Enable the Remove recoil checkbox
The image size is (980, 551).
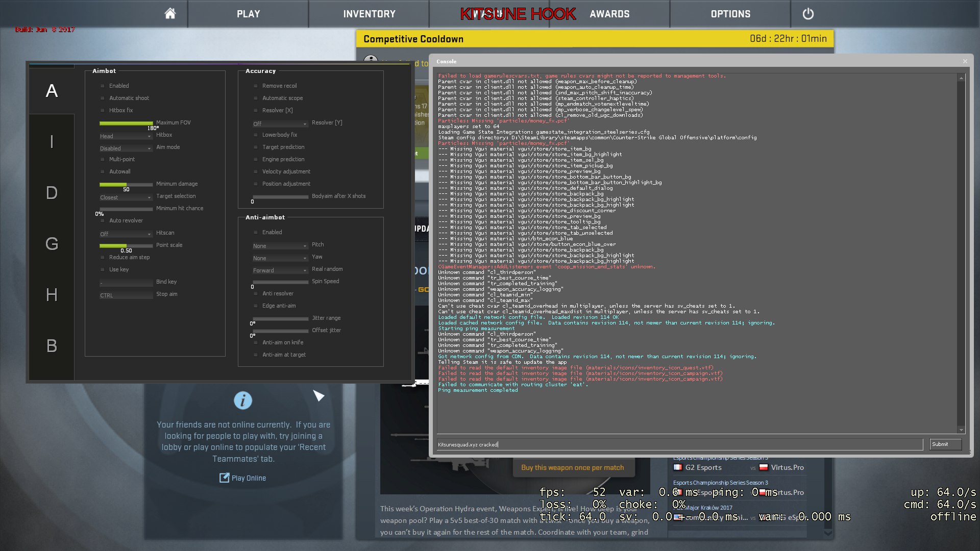(256, 86)
